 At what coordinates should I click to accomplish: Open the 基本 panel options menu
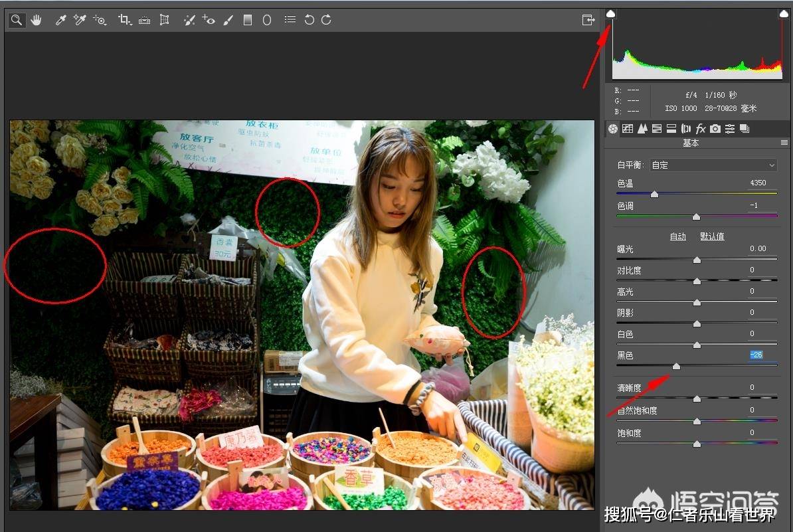pyautogui.click(x=784, y=143)
